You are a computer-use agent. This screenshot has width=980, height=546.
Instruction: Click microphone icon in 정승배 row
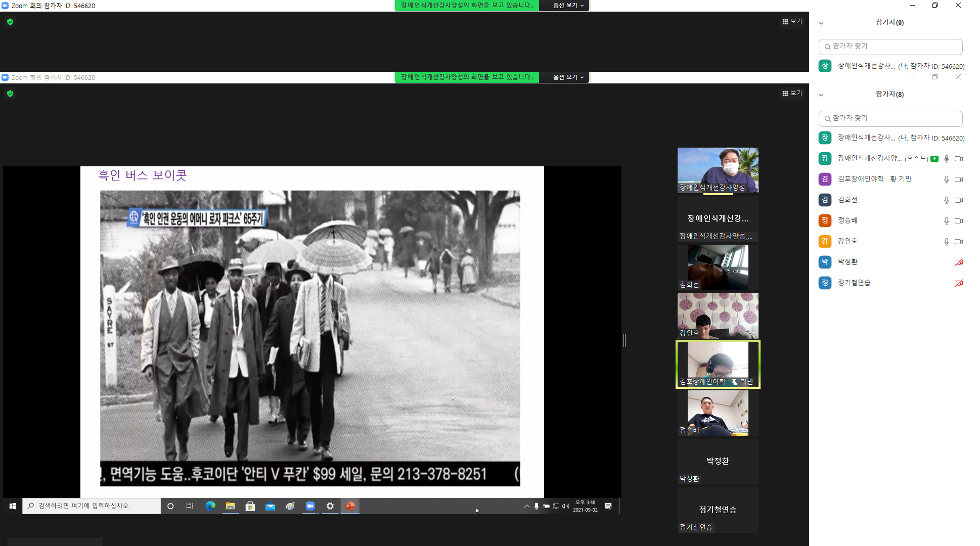click(x=947, y=221)
